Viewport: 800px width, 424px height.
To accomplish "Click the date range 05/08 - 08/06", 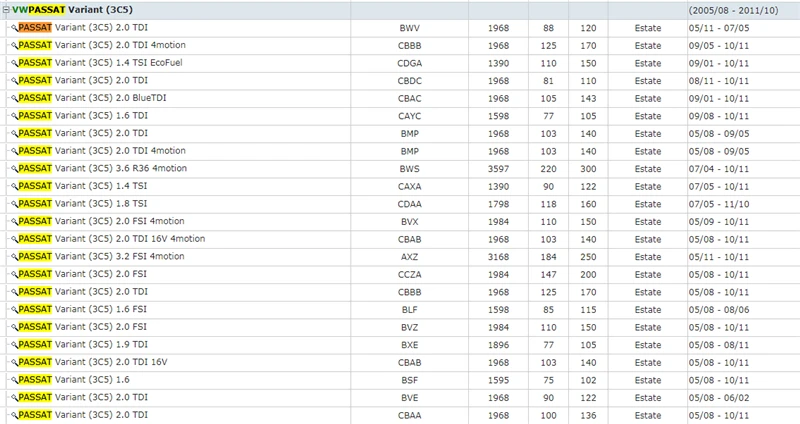I will (x=719, y=310).
